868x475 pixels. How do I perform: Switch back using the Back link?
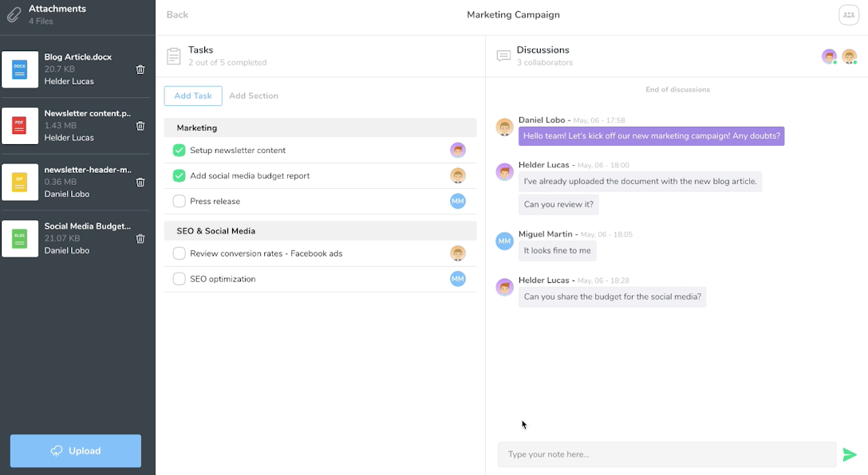coord(177,14)
